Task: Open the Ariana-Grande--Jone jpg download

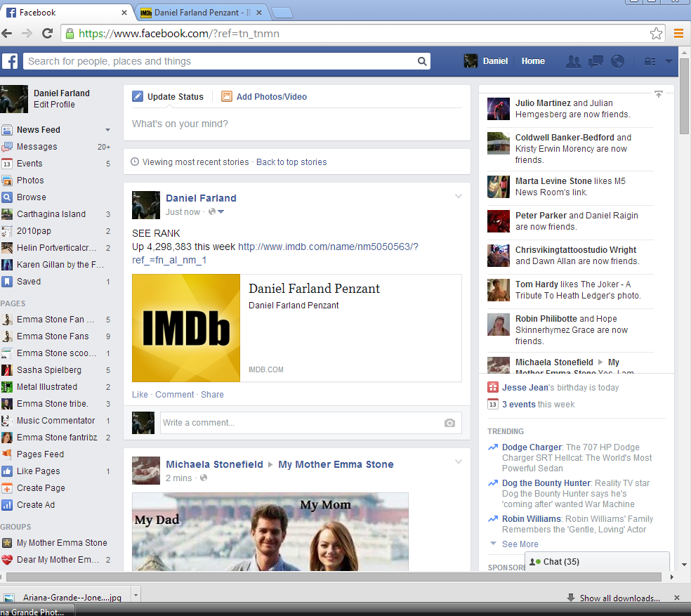Action: [66, 596]
